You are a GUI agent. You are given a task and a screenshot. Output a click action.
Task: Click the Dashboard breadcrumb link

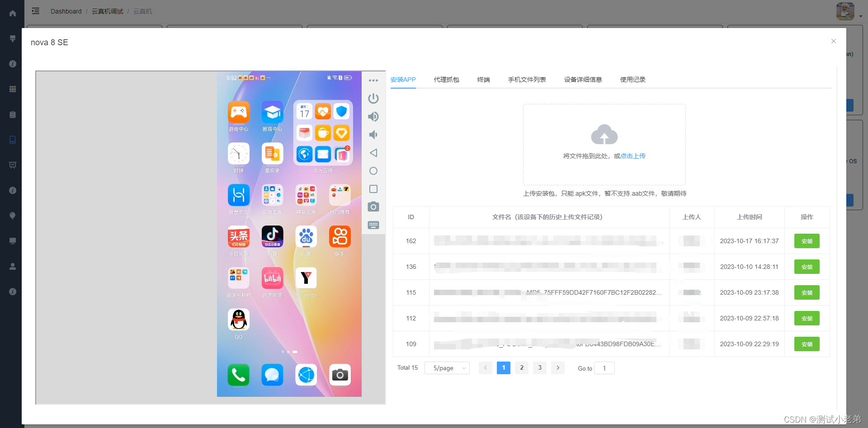tap(66, 11)
